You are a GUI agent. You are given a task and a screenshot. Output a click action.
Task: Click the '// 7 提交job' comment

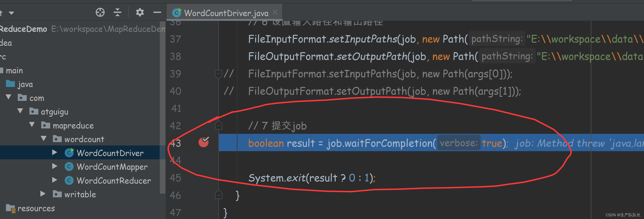(x=277, y=126)
